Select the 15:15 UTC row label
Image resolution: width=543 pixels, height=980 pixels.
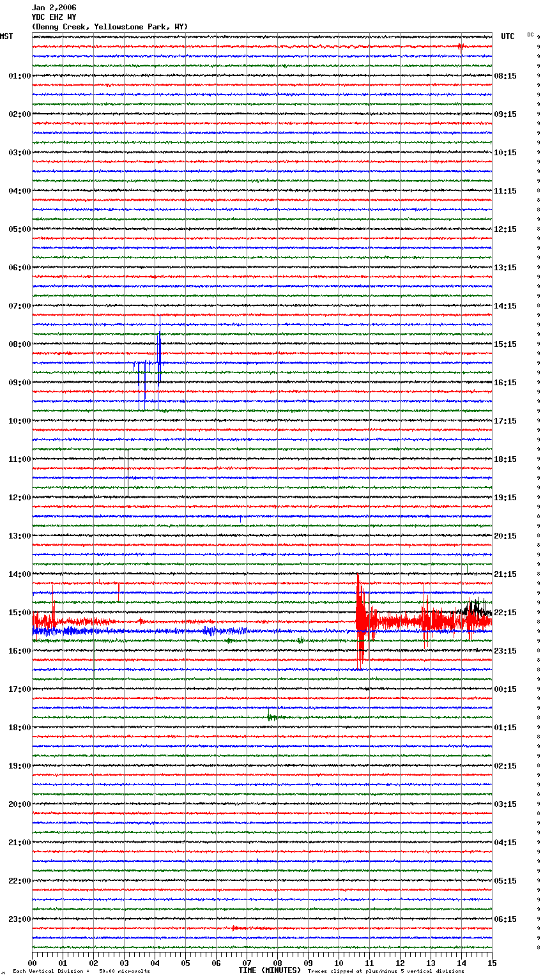pyautogui.click(x=505, y=344)
